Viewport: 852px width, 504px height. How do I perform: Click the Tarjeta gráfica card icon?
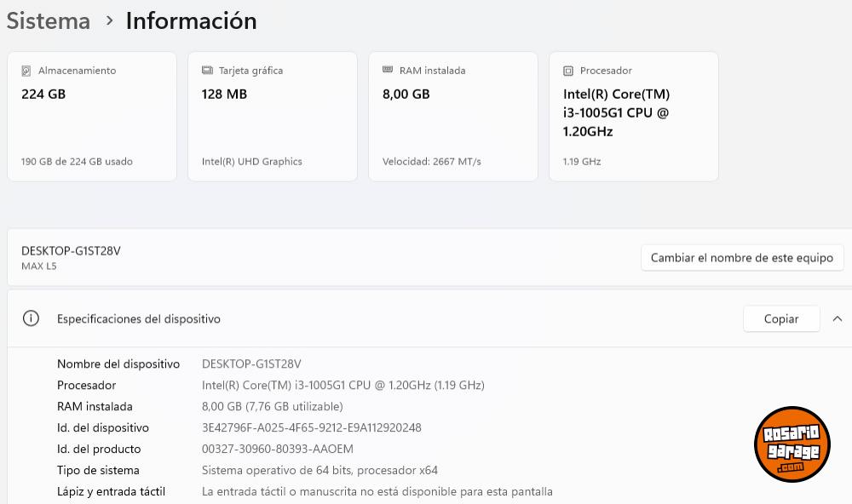pos(207,71)
